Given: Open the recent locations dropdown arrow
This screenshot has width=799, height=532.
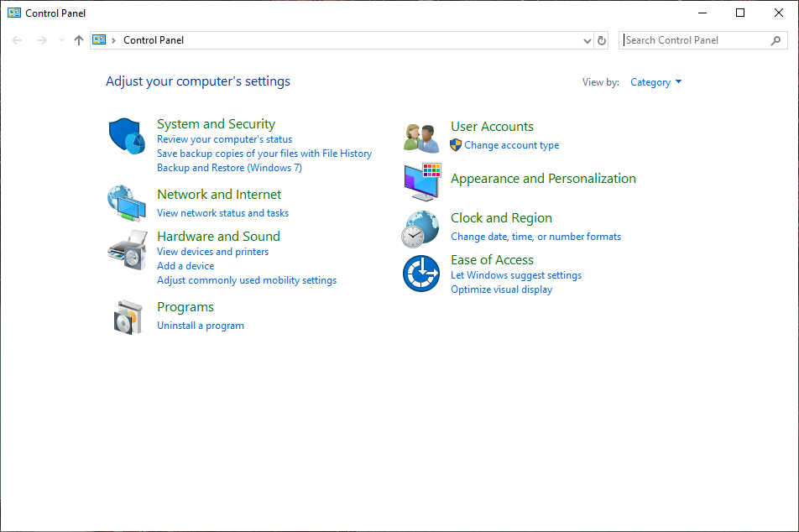Looking at the screenshot, I should coord(61,40).
